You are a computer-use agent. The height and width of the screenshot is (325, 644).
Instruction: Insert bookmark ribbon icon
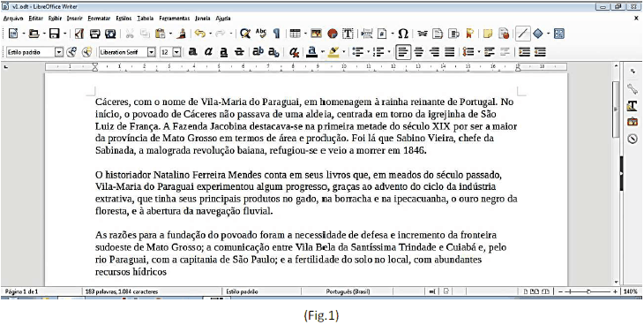tap(470, 34)
